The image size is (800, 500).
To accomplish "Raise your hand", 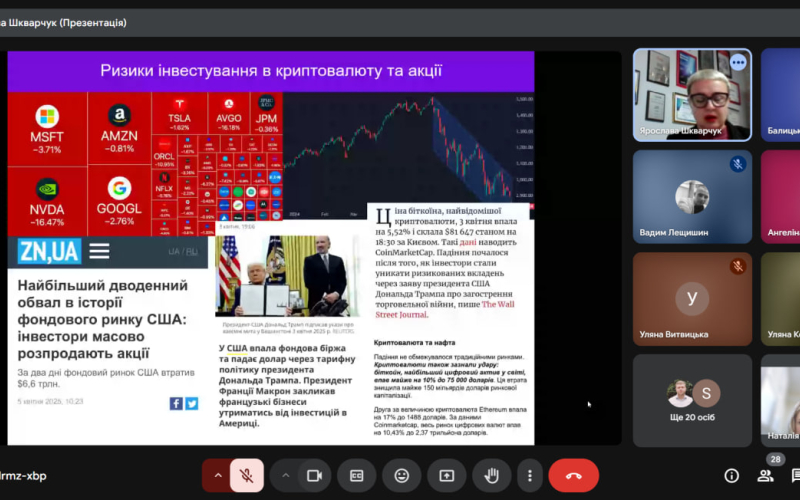I will click(x=491, y=476).
